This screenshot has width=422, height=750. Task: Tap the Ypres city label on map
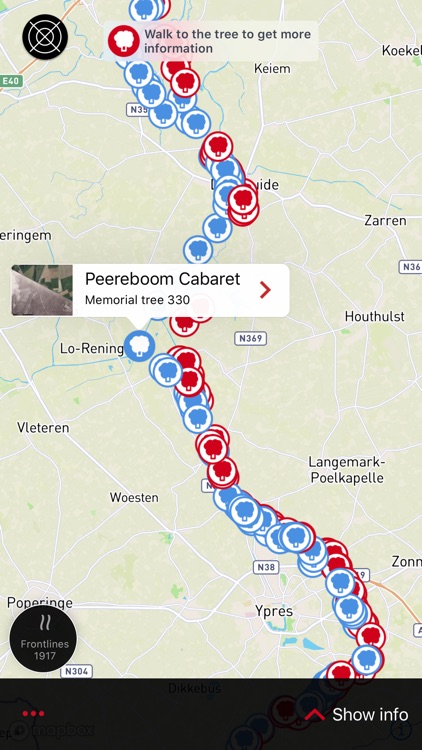tap(274, 611)
